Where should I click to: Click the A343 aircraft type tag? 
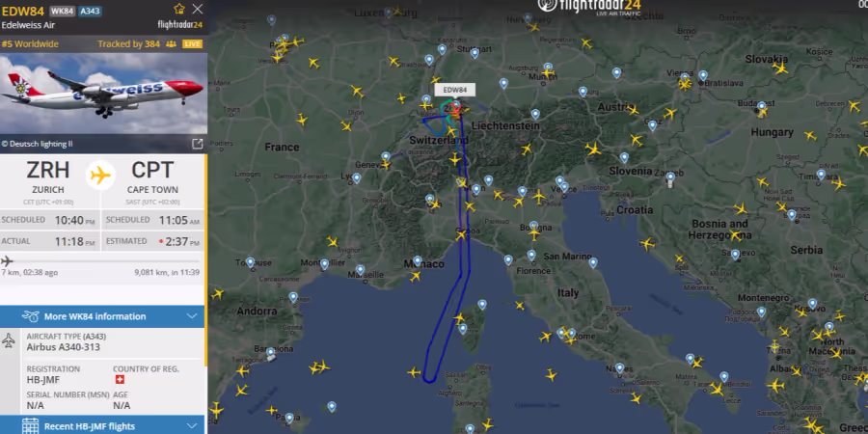pos(90,11)
